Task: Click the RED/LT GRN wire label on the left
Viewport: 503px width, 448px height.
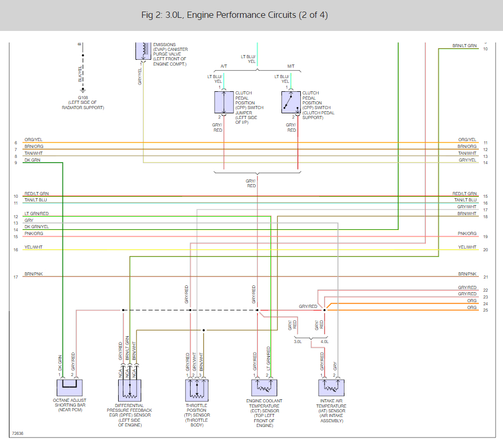Action: (36, 193)
